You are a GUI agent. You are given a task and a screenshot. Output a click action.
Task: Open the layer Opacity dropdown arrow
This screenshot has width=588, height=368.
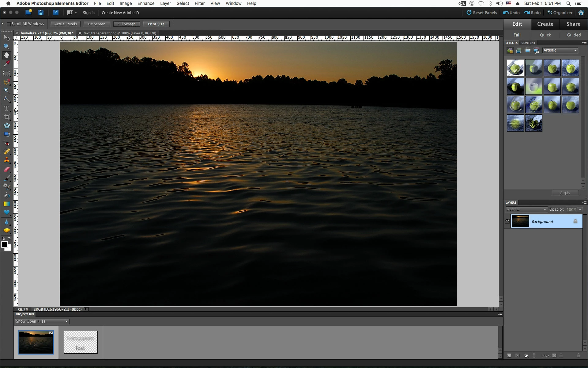pyautogui.click(x=580, y=209)
